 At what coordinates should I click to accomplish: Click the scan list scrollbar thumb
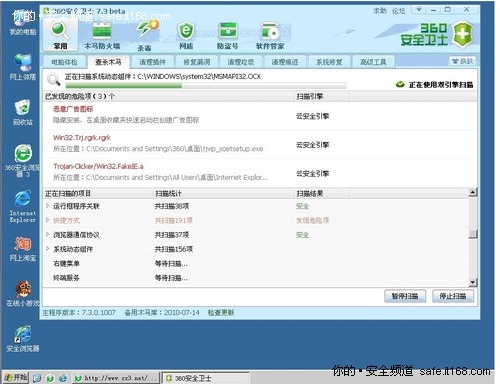click(472, 234)
